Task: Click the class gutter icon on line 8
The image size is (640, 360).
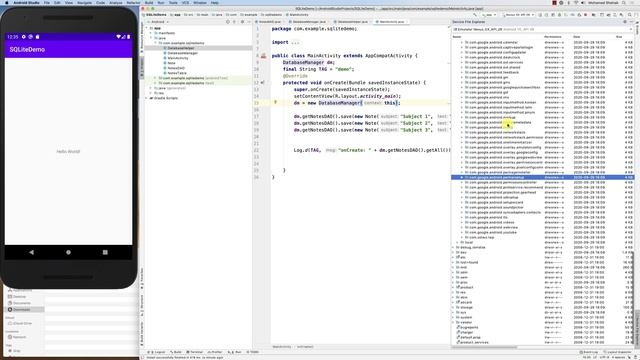Action: (264, 56)
